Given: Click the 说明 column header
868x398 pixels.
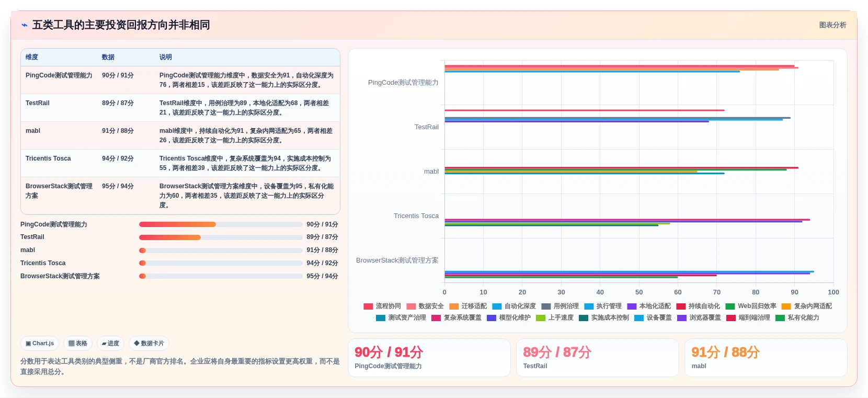Looking at the screenshot, I should [x=166, y=58].
